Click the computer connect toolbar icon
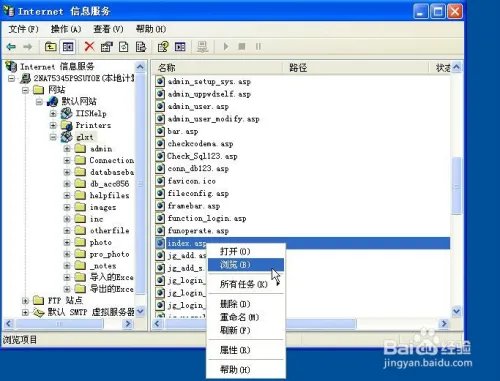This screenshot has width=500, height=381. click(202, 47)
